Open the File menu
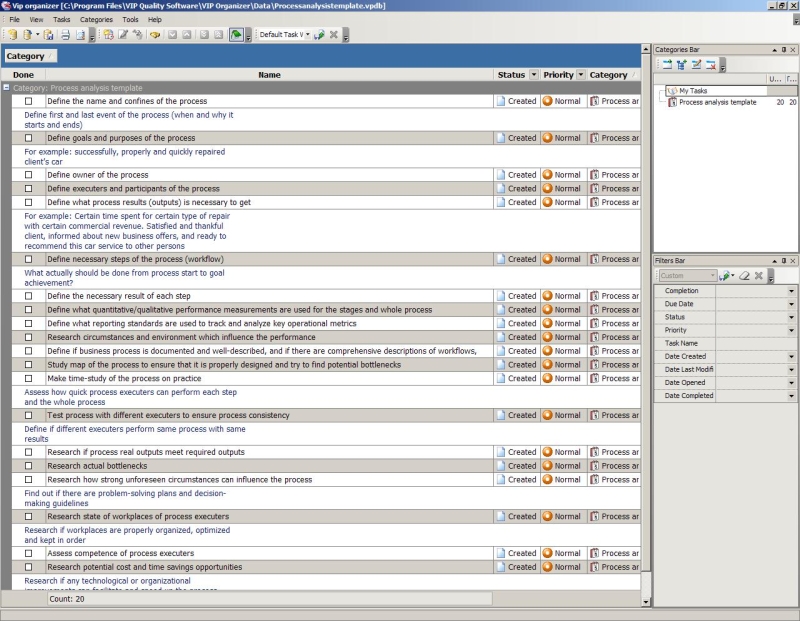Screen dimensions: 800x621 (14, 19)
